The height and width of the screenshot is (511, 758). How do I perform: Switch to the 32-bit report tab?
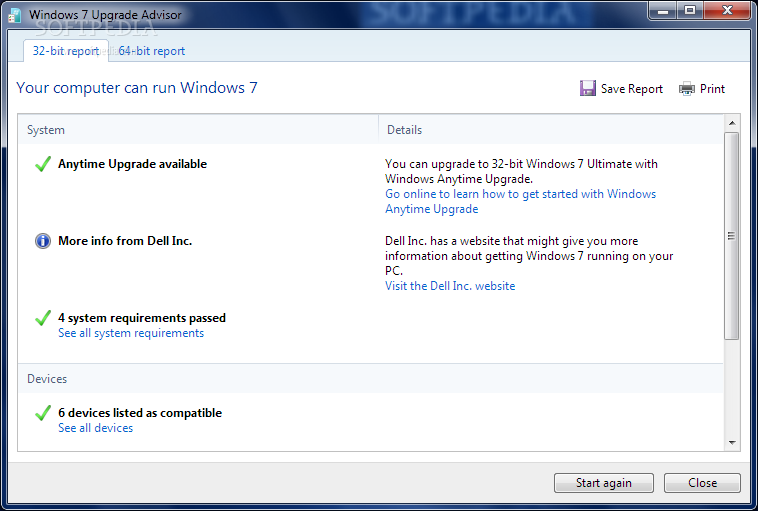(x=66, y=51)
